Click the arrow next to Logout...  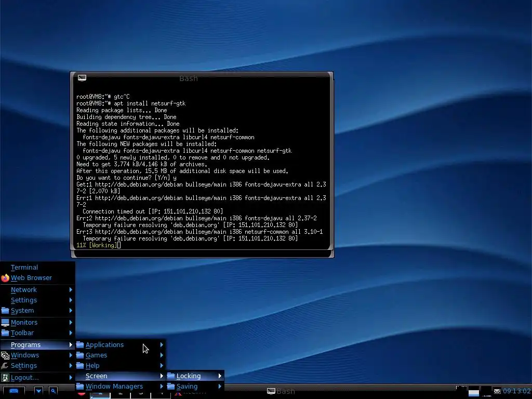[71, 378]
